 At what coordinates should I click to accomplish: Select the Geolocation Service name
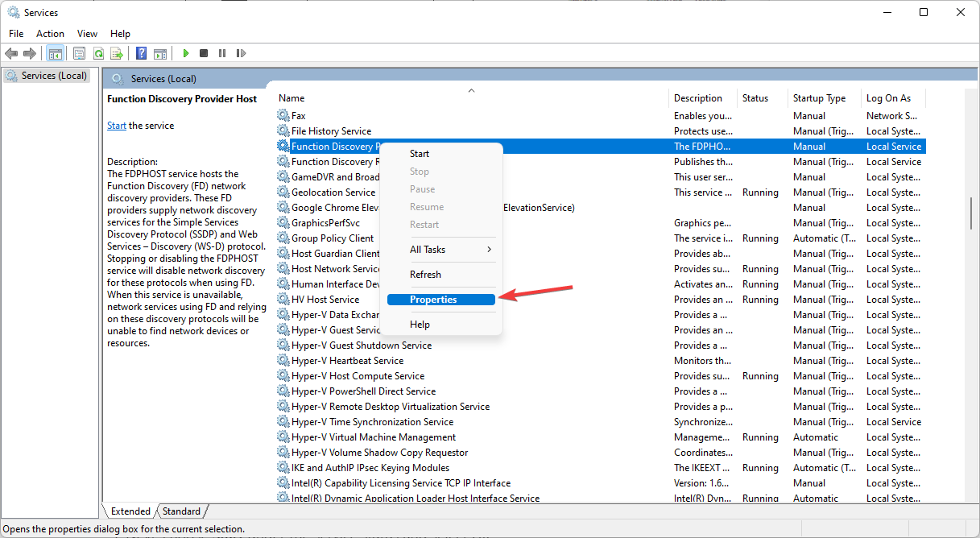click(333, 192)
